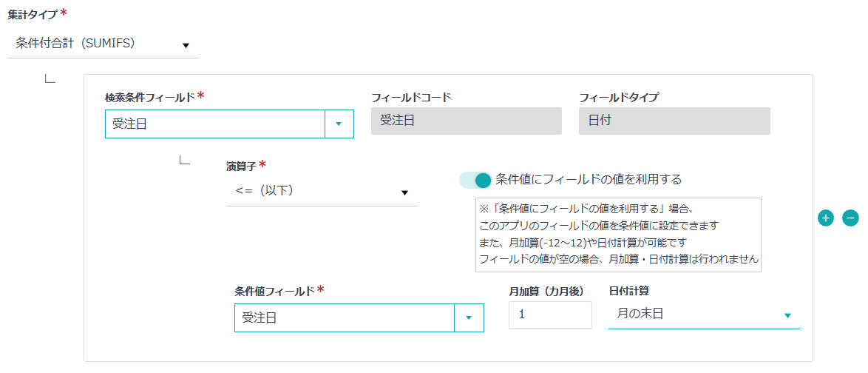The width and height of the screenshot is (868, 373).
Task: Click the 検索条件フィールド text box showing 受注日
Action: (214, 124)
